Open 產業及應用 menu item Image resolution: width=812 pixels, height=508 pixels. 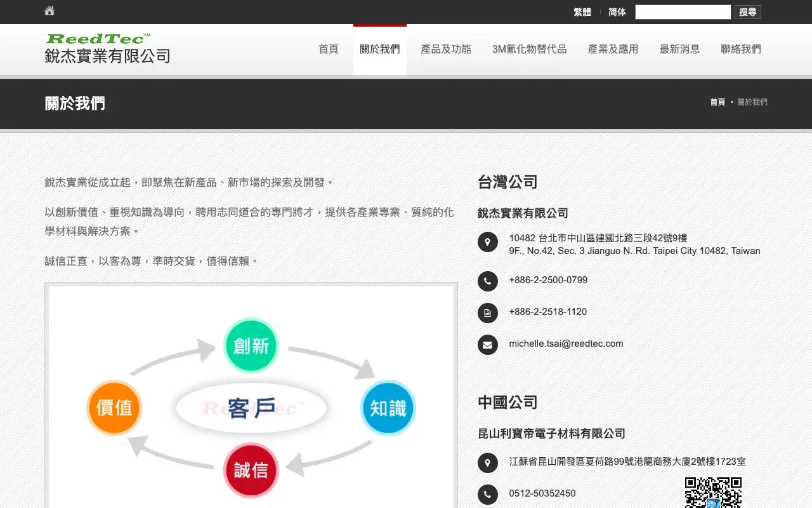point(613,50)
